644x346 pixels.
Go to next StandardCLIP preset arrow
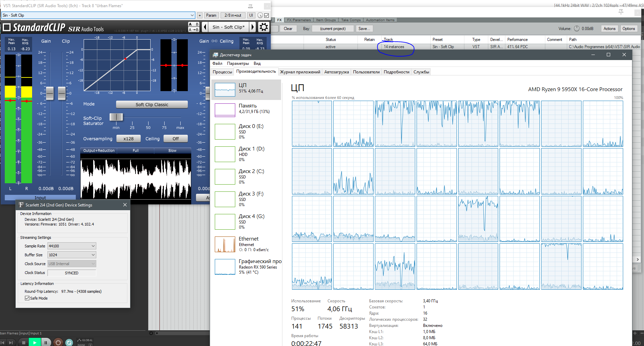(x=253, y=27)
